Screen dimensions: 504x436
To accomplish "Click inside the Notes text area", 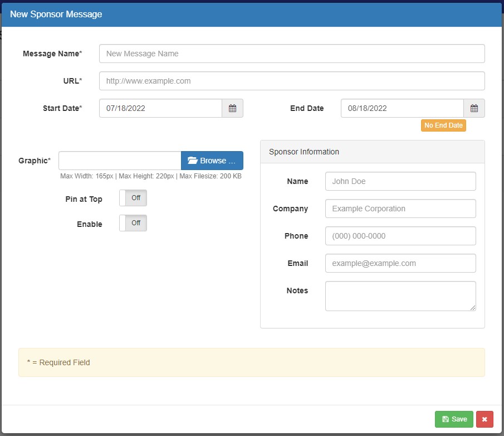I will click(x=400, y=295).
